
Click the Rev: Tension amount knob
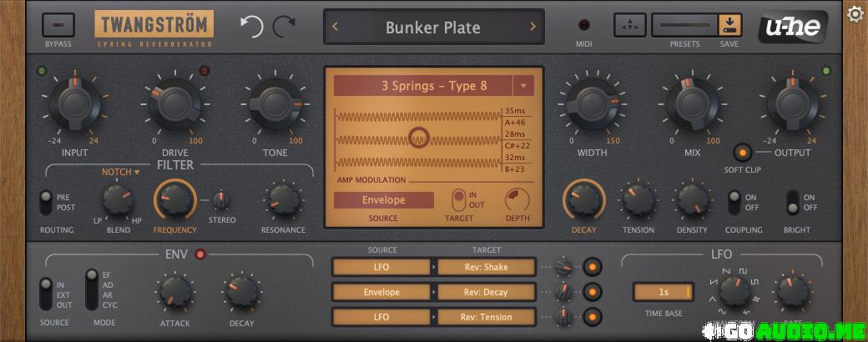(x=563, y=317)
